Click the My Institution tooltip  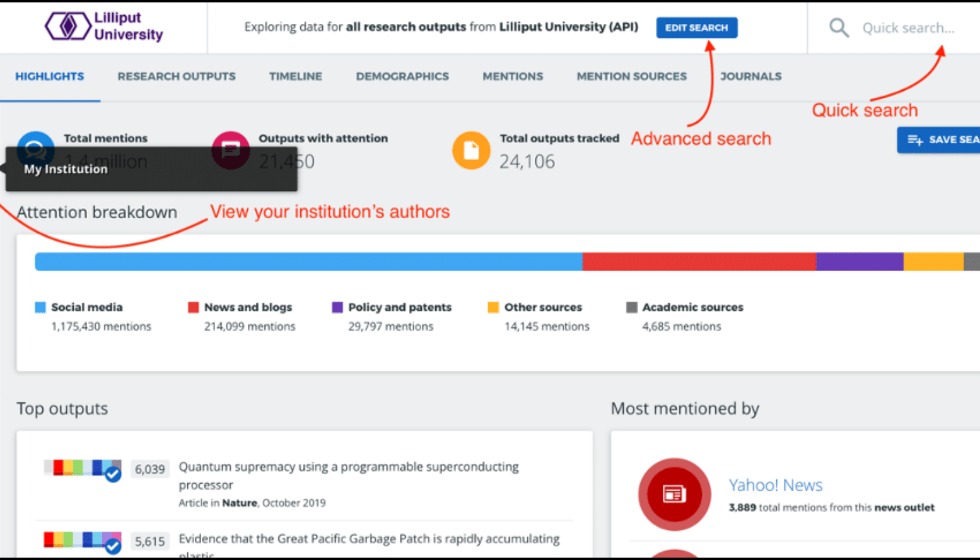click(151, 169)
